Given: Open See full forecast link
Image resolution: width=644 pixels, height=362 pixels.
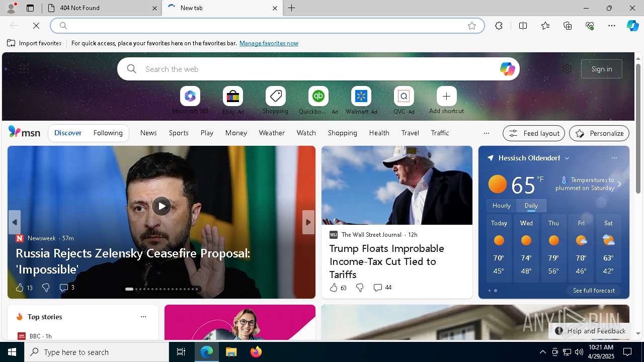Looking at the screenshot, I should click(x=594, y=291).
